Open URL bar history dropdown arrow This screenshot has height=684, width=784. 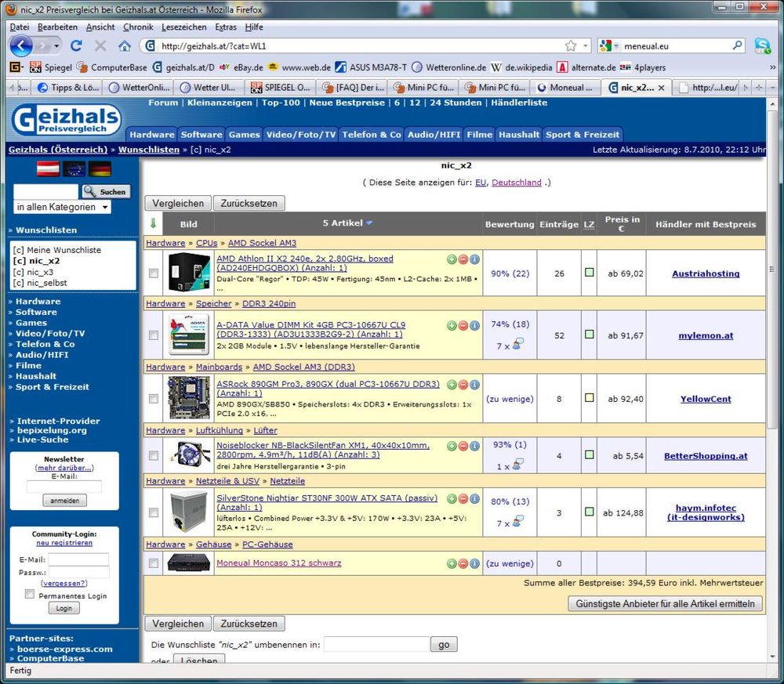[x=585, y=46]
